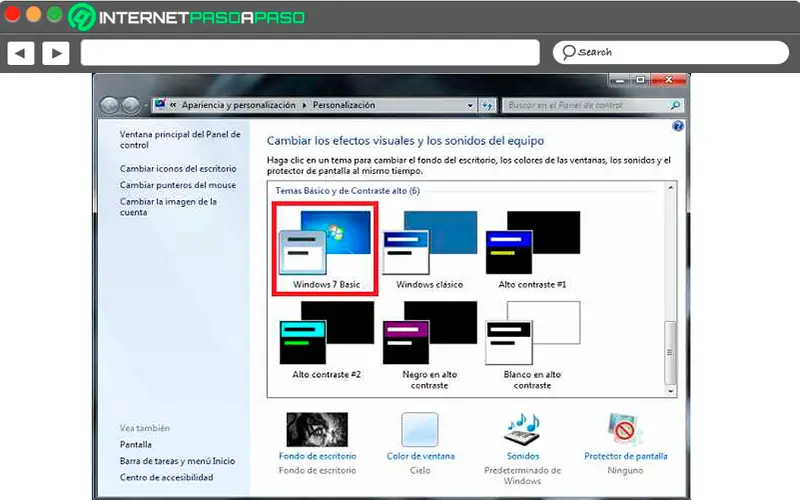This screenshot has width=800, height=500.
Task: Apply the Alto contraste #2 theme
Action: coord(327,340)
